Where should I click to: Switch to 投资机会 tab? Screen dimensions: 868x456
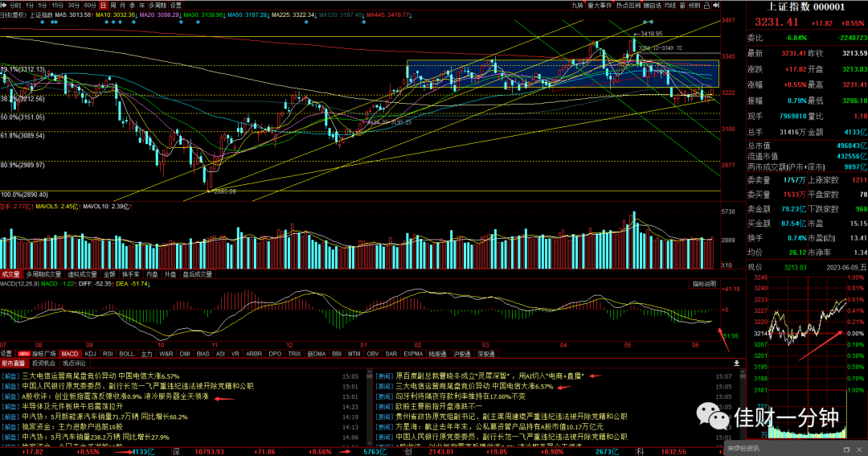tap(43, 364)
